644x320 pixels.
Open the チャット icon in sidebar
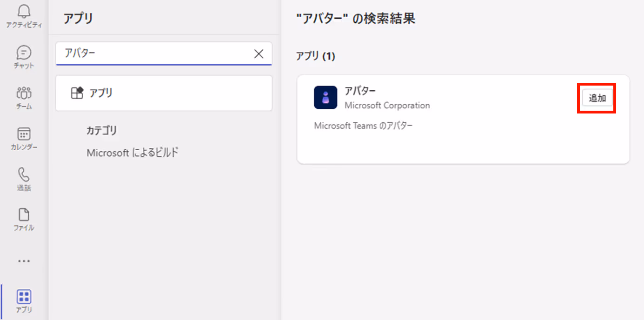click(x=24, y=52)
